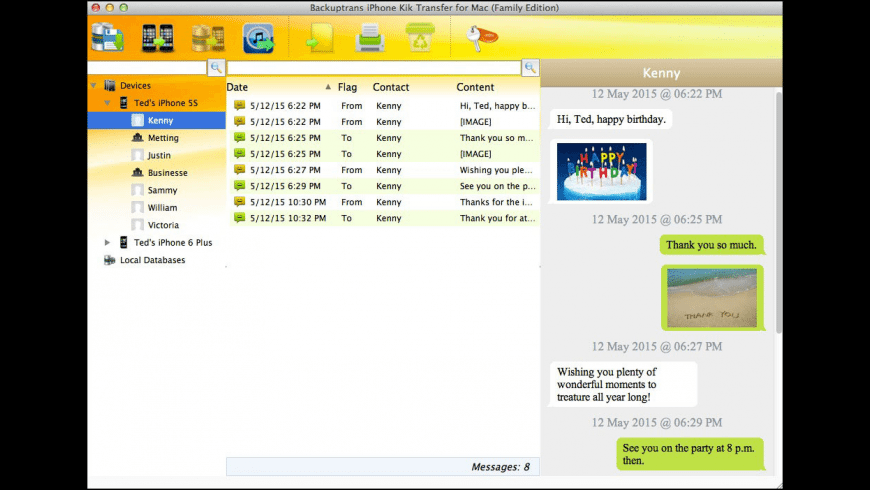870x490 pixels.
Task: Click the key registration icon
Action: [x=480, y=38]
